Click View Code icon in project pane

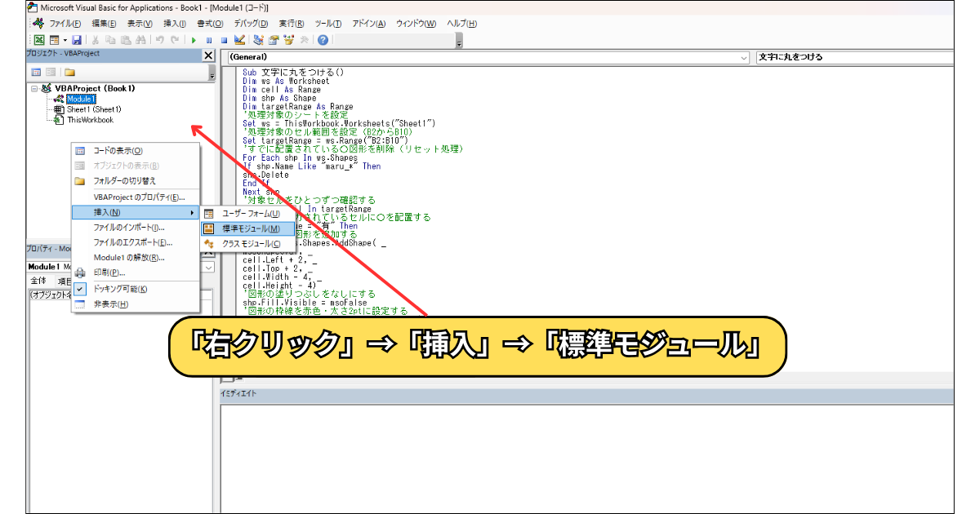36,73
